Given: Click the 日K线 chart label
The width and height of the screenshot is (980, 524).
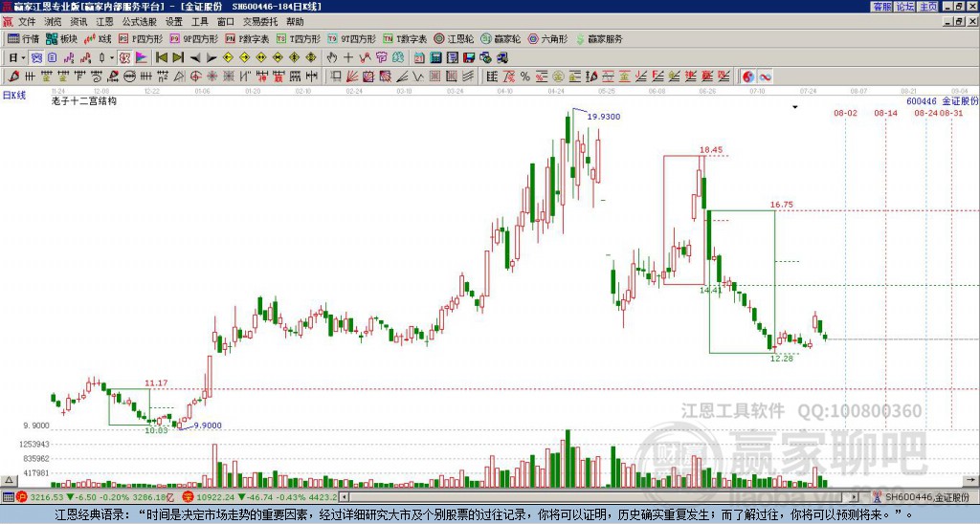Looking at the screenshot, I should [14, 95].
